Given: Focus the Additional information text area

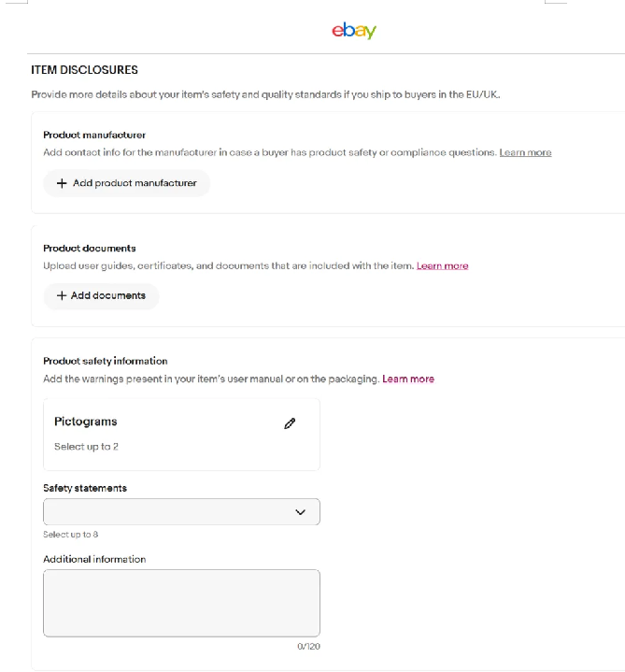Looking at the screenshot, I should (x=181, y=603).
